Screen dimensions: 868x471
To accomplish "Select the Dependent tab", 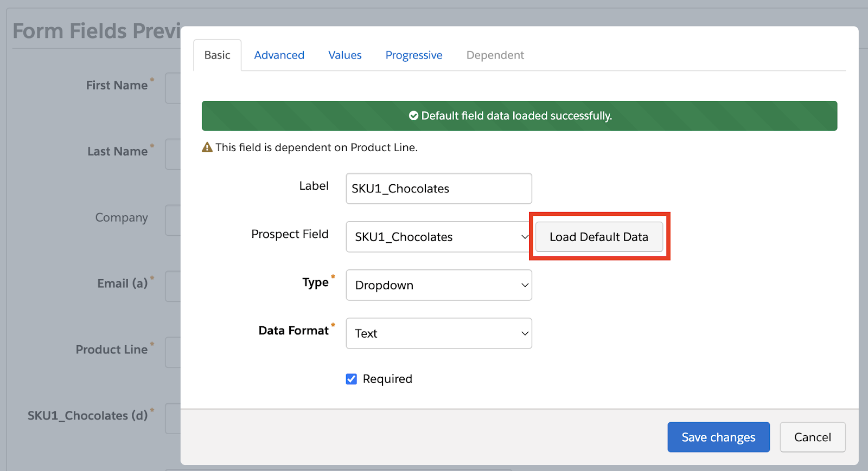I will click(x=495, y=55).
